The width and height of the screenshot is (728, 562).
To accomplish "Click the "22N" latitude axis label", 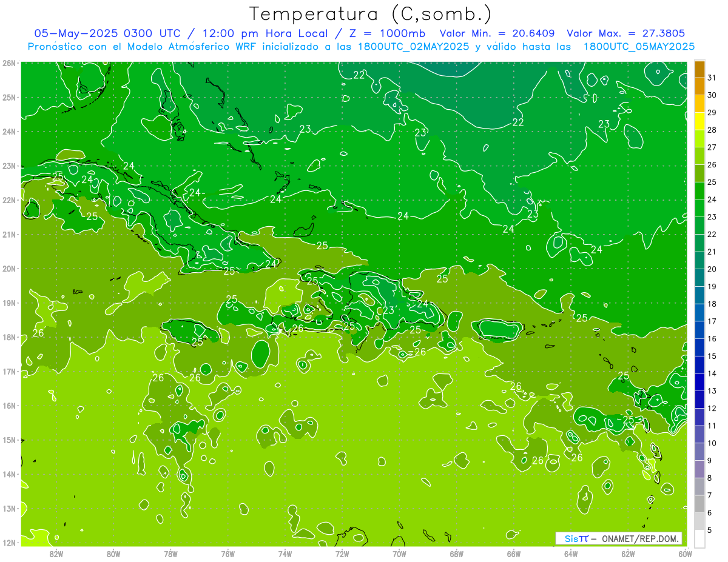I will (9, 200).
